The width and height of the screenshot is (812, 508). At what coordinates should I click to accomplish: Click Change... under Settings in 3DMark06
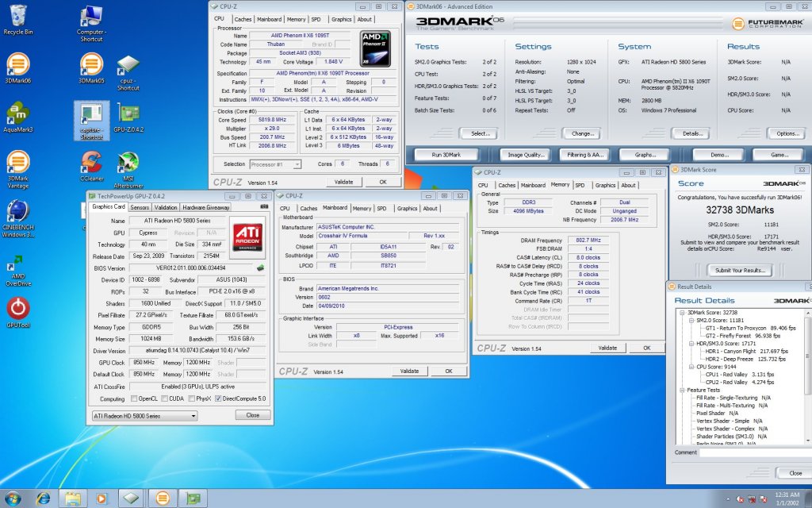[583, 133]
